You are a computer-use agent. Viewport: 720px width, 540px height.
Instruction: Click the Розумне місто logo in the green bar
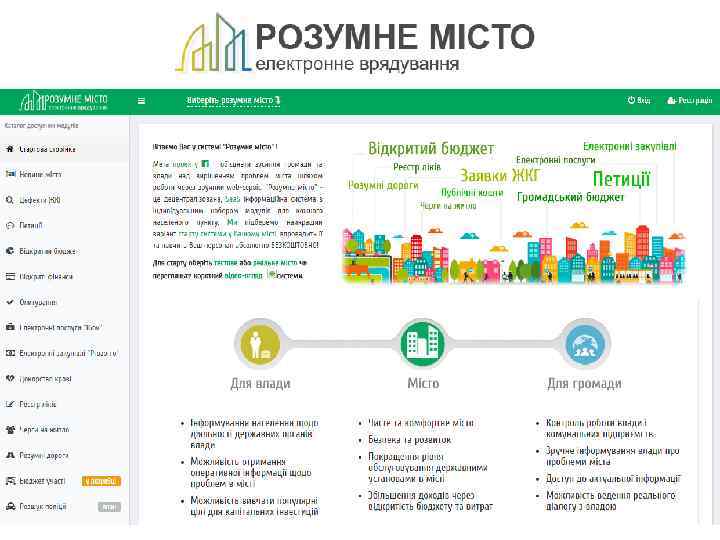(63, 101)
